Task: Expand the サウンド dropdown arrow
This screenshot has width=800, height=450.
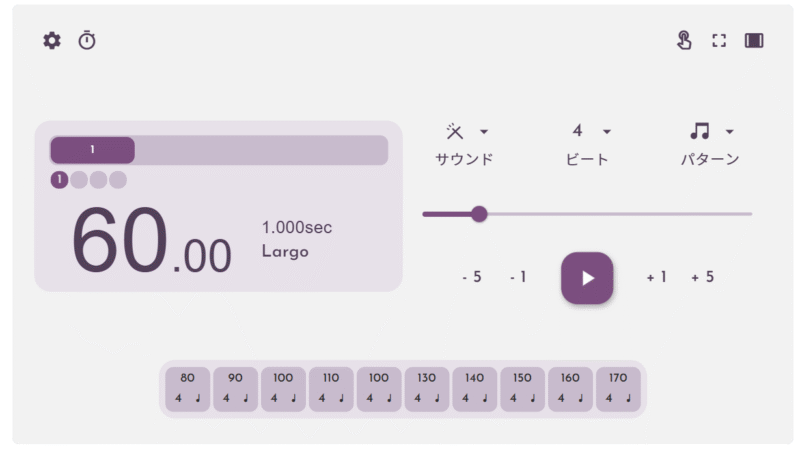Action: pyautogui.click(x=484, y=132)
